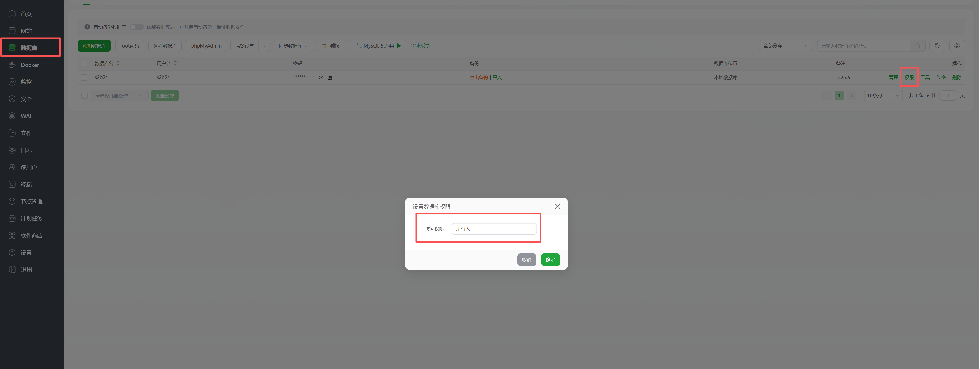
Task: Show the s2b2c password with the eye icon
Action: [321, 77]
